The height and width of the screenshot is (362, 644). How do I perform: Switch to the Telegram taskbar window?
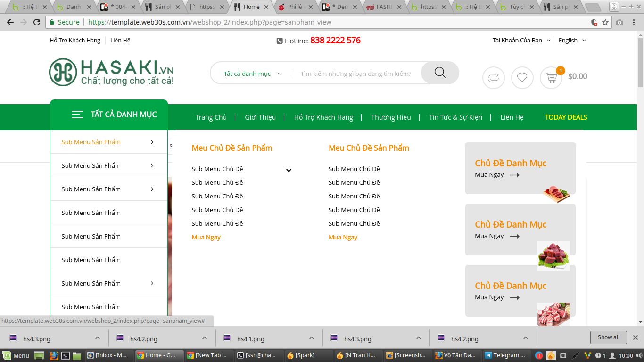click(506, 355)
